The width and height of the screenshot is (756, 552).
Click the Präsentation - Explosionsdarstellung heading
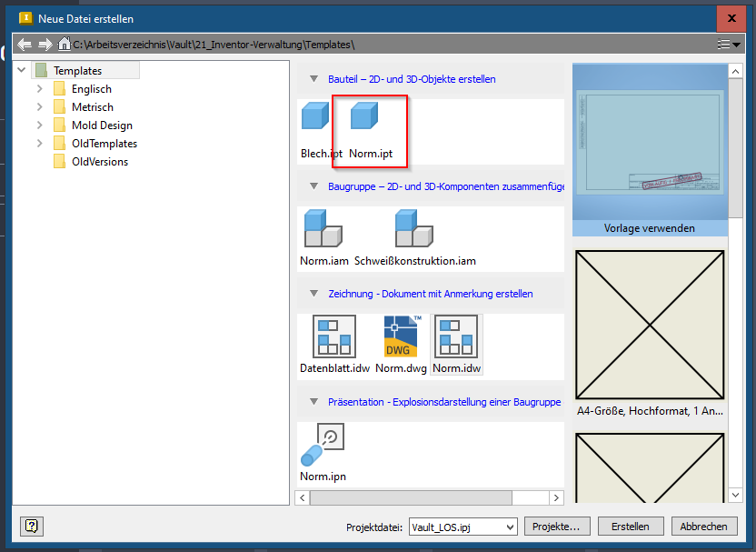click(444, 402)
